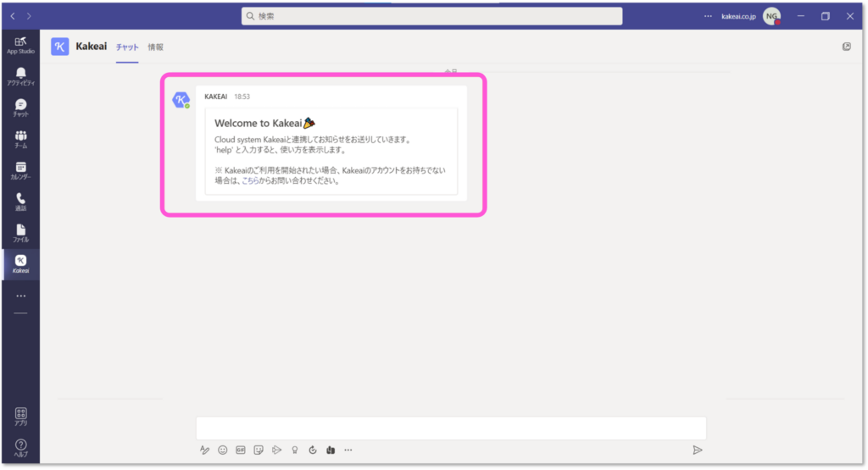This screenshot has height=470, width=868.
Task: Open the Help icon
Action: [x=20, y=448]
